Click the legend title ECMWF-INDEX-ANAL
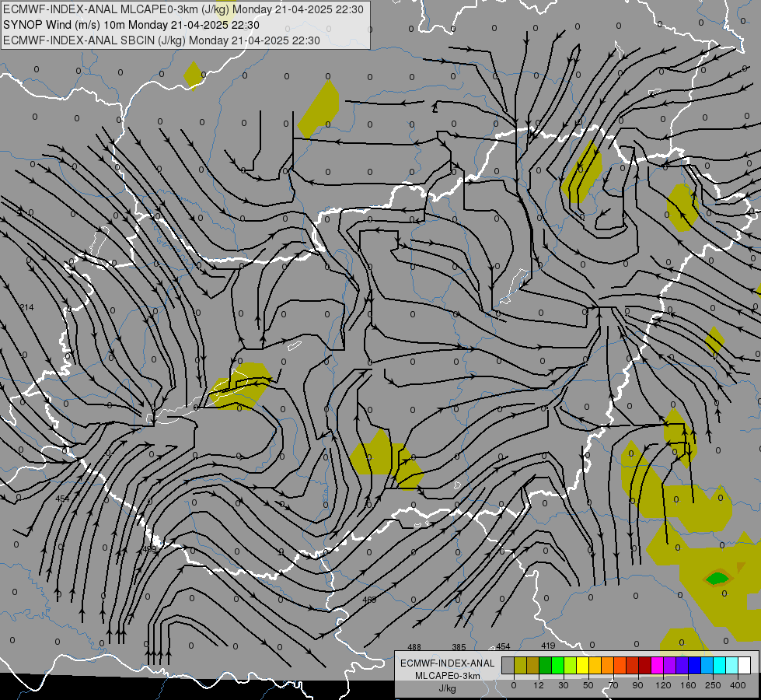761x700 pixels. (448, 663)
